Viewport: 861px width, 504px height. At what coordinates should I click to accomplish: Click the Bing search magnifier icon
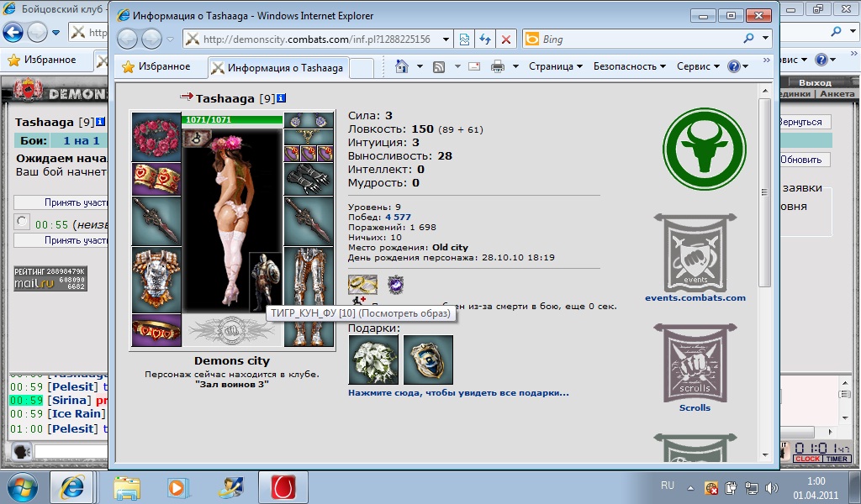pos(748,39)
